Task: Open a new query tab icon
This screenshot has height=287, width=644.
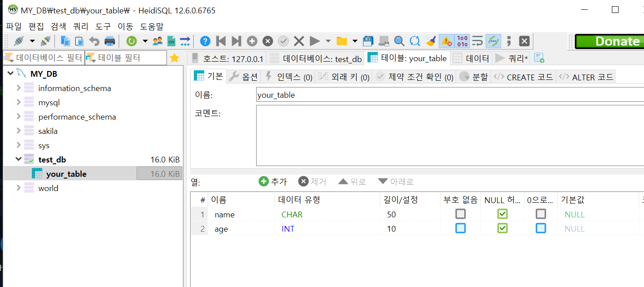Action: [539, 58]
